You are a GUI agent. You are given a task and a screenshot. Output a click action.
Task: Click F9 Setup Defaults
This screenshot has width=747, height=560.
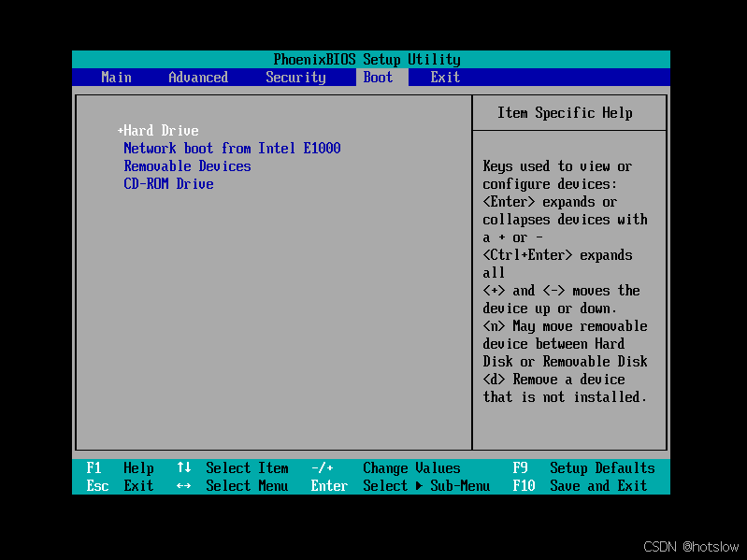[583, 468]
